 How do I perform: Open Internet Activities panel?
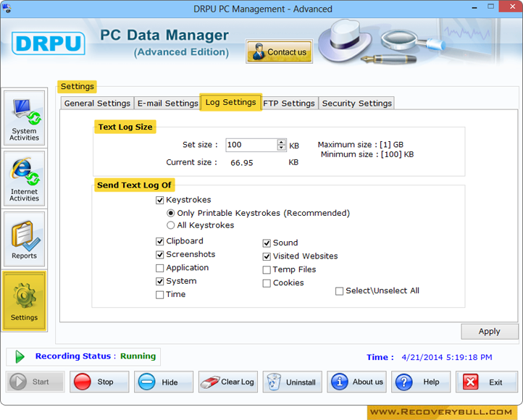pyautogui.click(x=24, y=179)
